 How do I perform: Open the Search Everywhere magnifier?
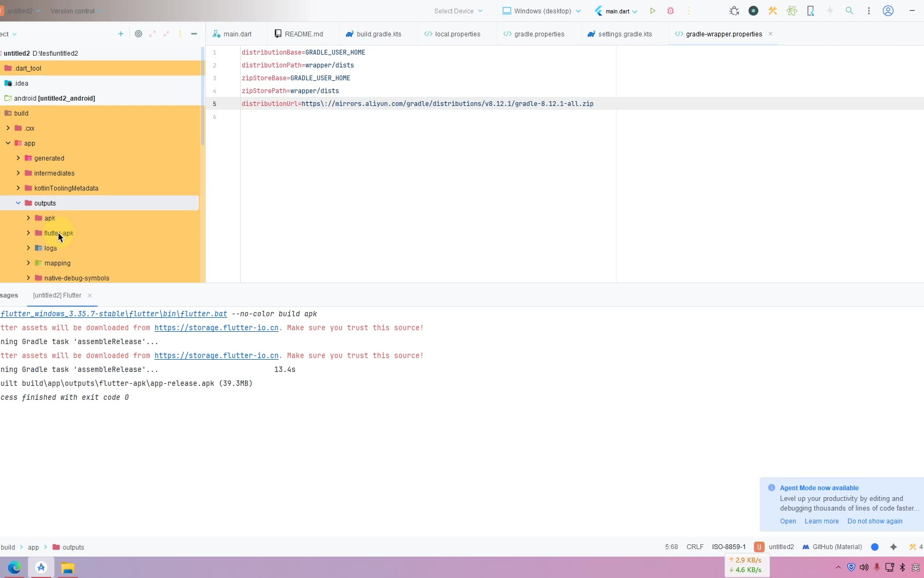pos(849,11)
